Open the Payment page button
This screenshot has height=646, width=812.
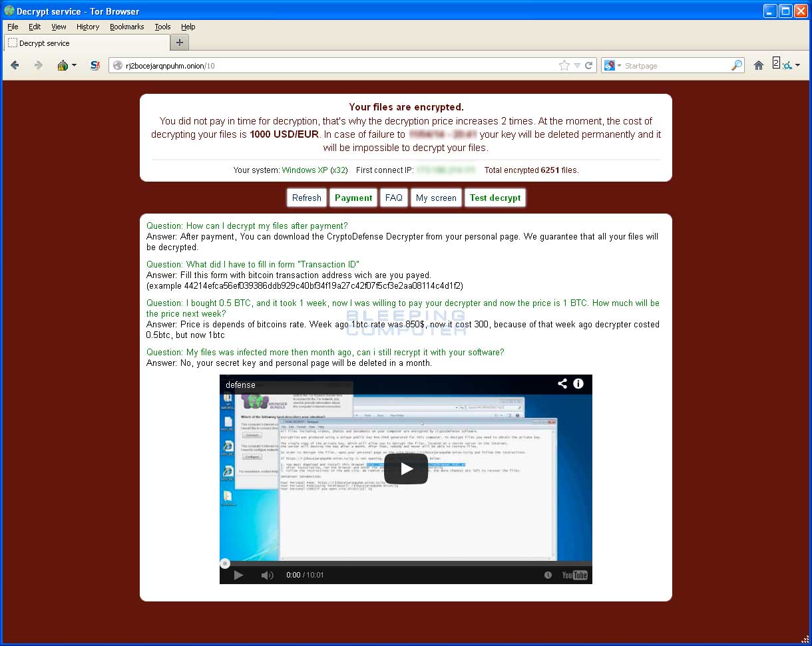pyautogui.click(x=353, y=198)
